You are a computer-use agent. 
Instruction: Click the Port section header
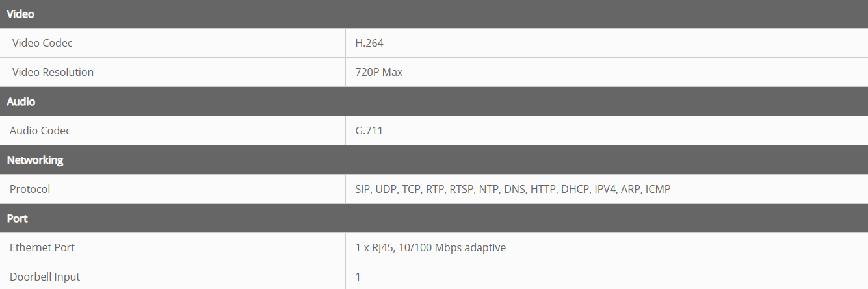(18, 218)
